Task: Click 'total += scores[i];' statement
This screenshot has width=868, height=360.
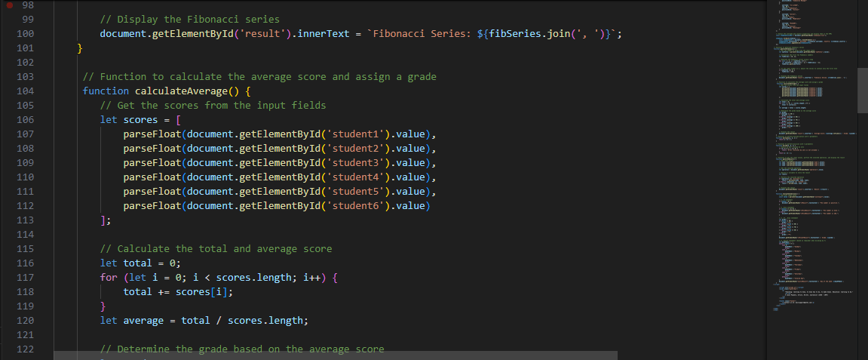Action: (178, 291)
